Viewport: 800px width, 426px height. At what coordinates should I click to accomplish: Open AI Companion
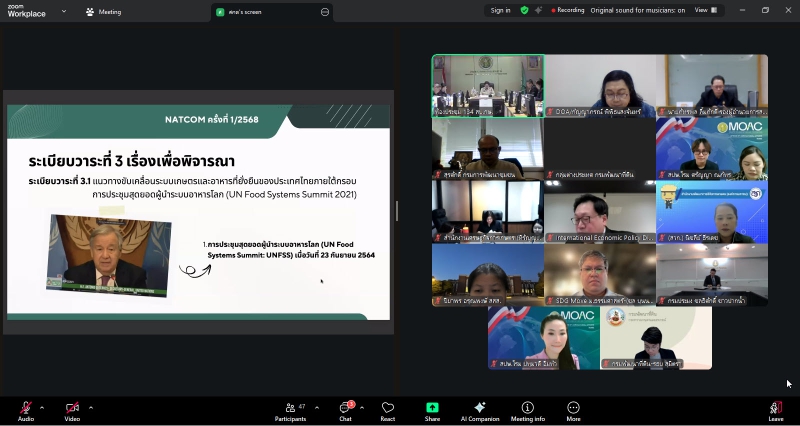[x=479, y=408]
